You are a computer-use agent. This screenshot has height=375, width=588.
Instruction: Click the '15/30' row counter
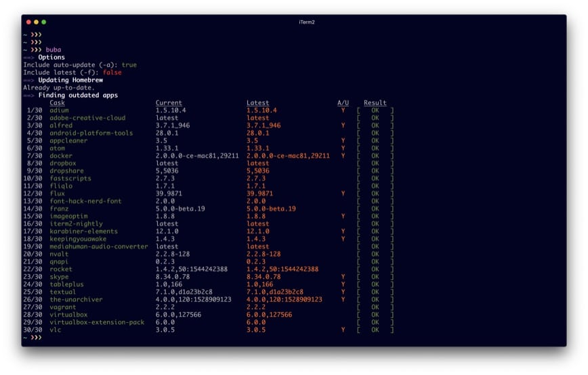coord(33,216)
